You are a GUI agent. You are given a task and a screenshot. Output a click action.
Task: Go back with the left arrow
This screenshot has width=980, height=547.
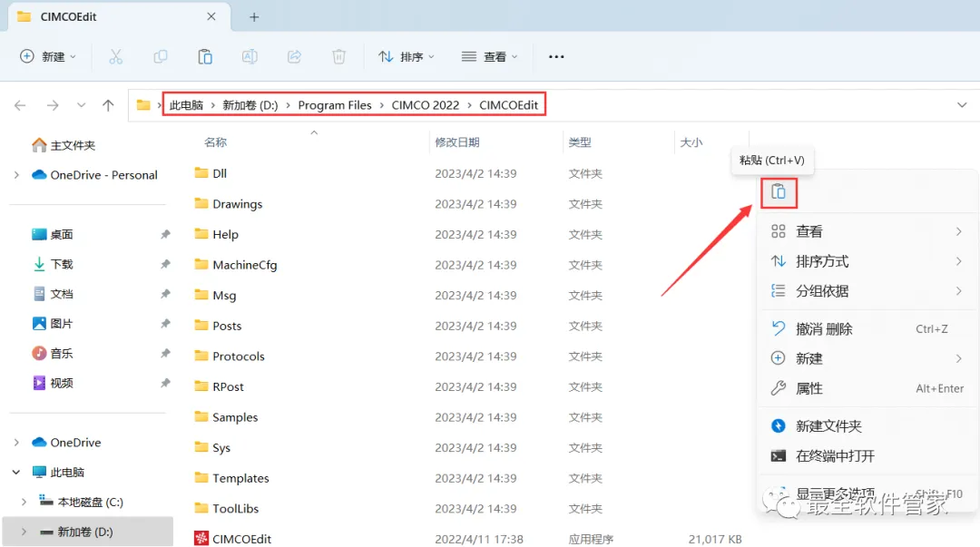click(x=20, y=105)
